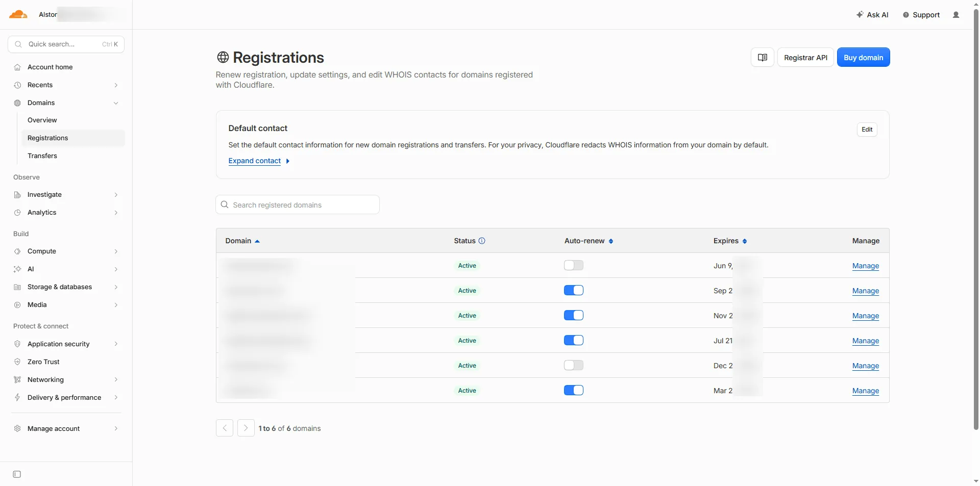Collapse the Domains section
Viewport: 980px width, 486px height.
tap(67, 103)
